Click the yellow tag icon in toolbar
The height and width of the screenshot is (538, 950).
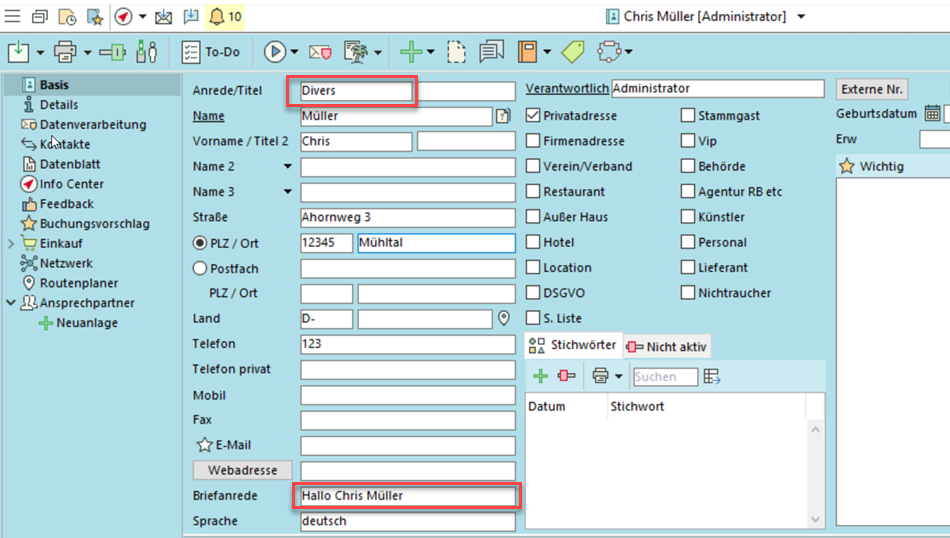[573, 51]
